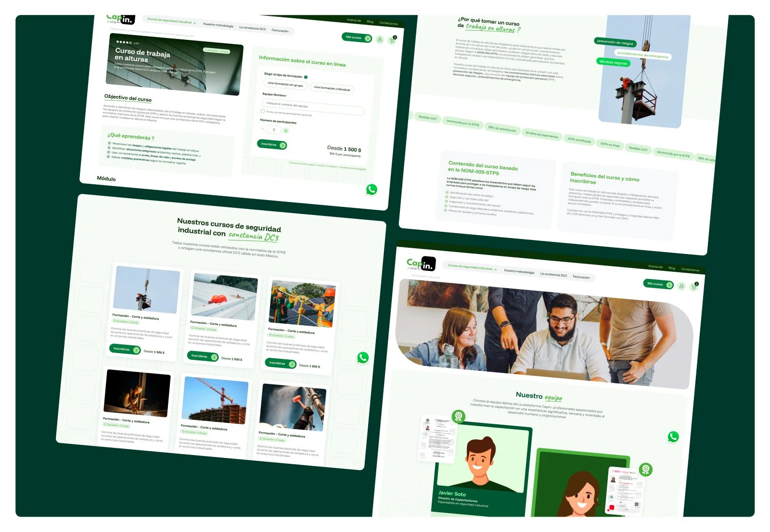Expand Cursos de seguridad industrial on the course detail page
This screenshot has width=770, height=532.
click(x=171, y=21)
